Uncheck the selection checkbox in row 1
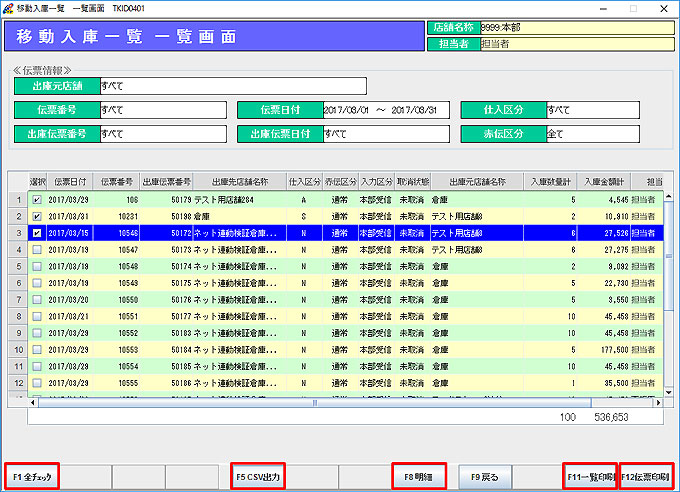This screenshot has width=680, height=492. coord(38,199)
